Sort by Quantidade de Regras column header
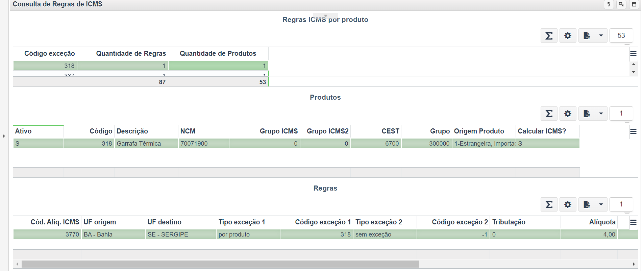This screenshot has width=644, height=271. coord(123,53)
